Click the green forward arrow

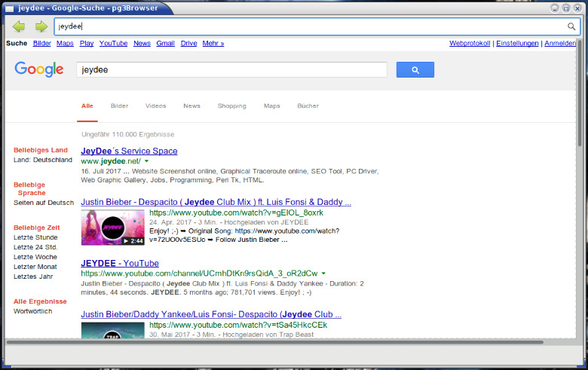[41, 26]
